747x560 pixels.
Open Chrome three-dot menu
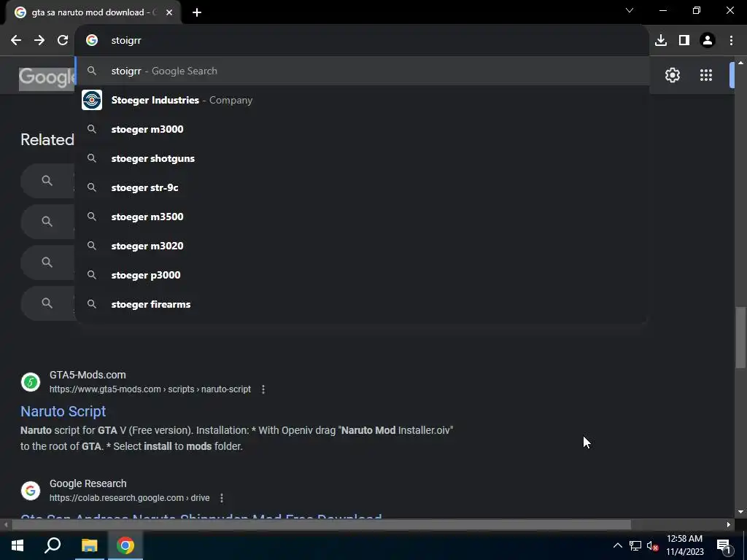tap(731, 41)
